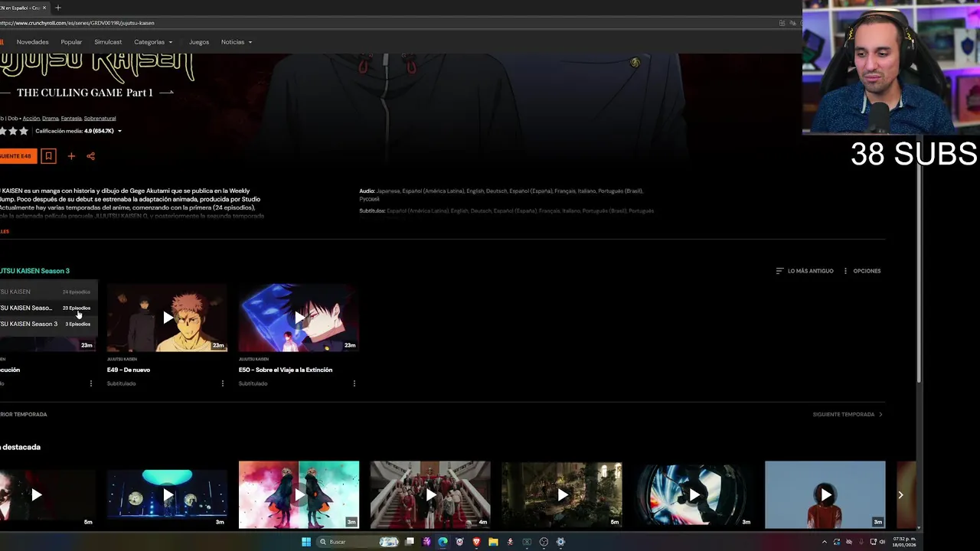980x551 pixels.
Task: Play E50 Sobre el Viaje a la Extinción
Action: [299, 318]
